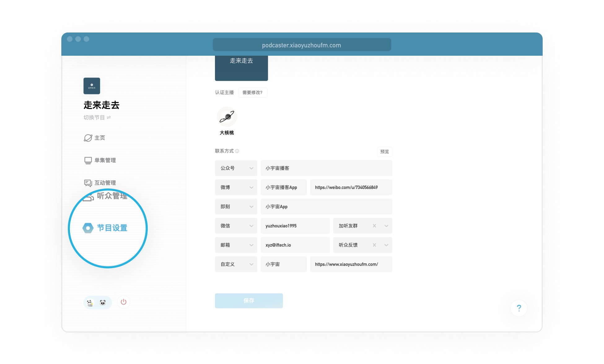Click the 大核桃 host avatar
Viewport: 604px width, 364px height.
[227, 117]
